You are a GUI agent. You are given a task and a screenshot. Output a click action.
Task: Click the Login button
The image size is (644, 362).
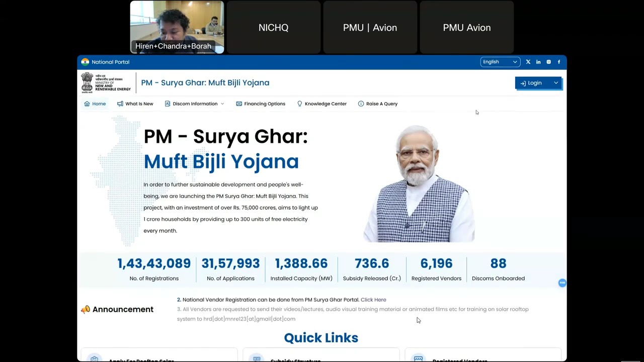click(538, 83)
